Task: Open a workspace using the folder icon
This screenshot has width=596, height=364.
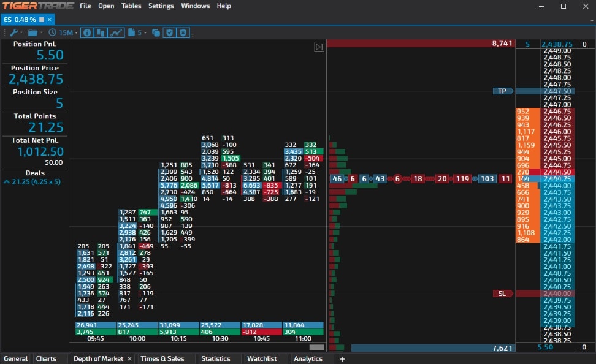Action: (33, 32)
